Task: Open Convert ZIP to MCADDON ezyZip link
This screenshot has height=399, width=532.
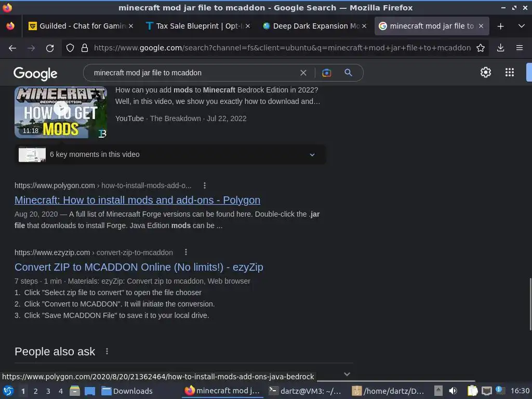Action: point(139,268)
